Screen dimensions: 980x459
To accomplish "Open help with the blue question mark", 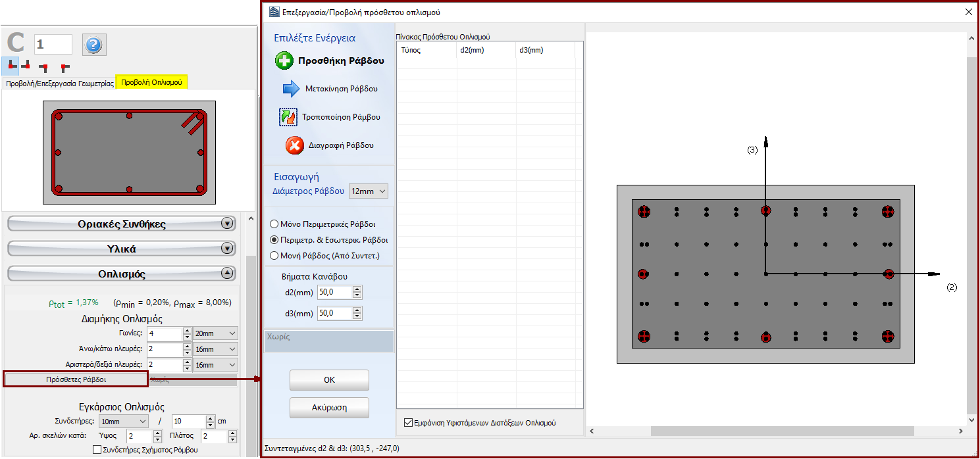I will coord(94,45).
